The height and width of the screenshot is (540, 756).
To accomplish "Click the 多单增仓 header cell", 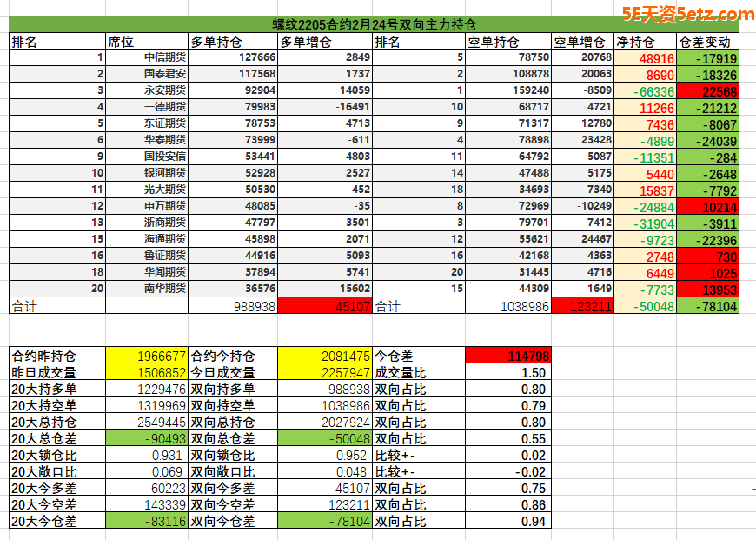I will point(325,42).
